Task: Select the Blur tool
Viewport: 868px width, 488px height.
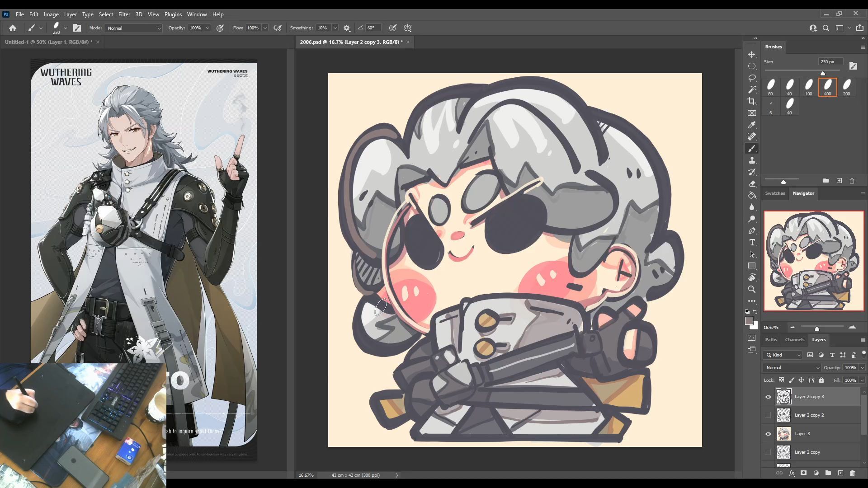Action: pos(752,207)
